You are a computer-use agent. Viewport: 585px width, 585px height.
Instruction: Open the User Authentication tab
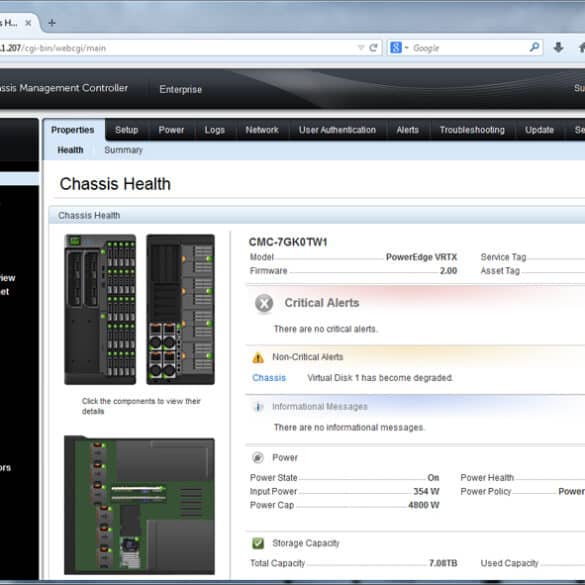pyautogui.click(x=337, y=130)
